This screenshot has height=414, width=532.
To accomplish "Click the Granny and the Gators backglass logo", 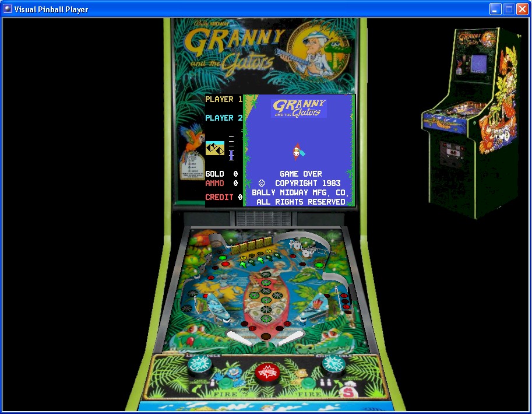I will pyautogui.click(x=234, y=51).
